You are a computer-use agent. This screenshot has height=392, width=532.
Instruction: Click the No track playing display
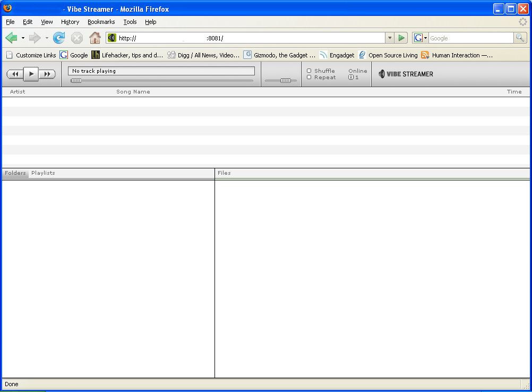click(161, 71)
